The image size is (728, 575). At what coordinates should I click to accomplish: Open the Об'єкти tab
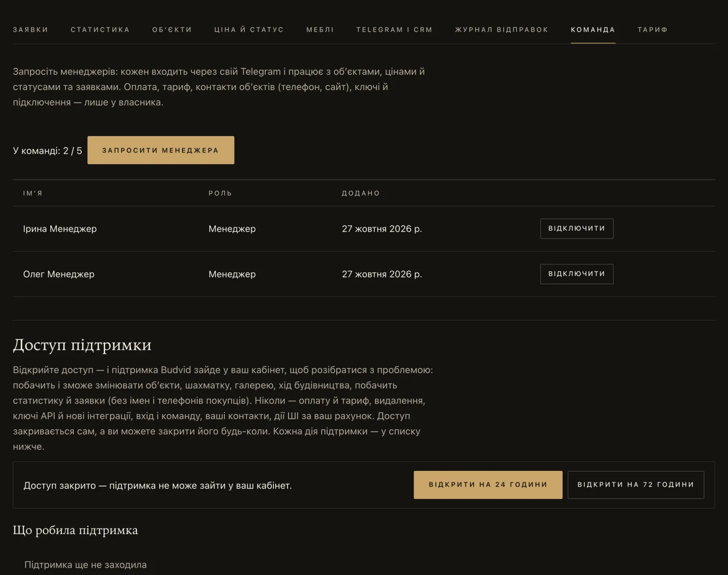point(172,30)
